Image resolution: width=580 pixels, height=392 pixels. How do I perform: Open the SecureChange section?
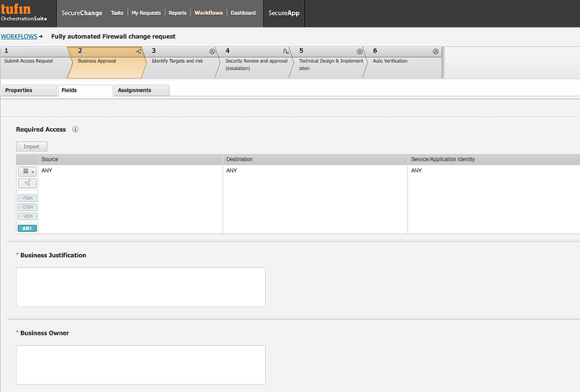click(82, 13)
